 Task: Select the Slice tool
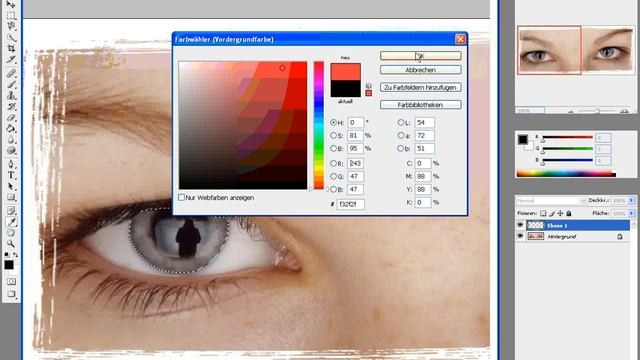pyautogui.click(x=11, y=60)
